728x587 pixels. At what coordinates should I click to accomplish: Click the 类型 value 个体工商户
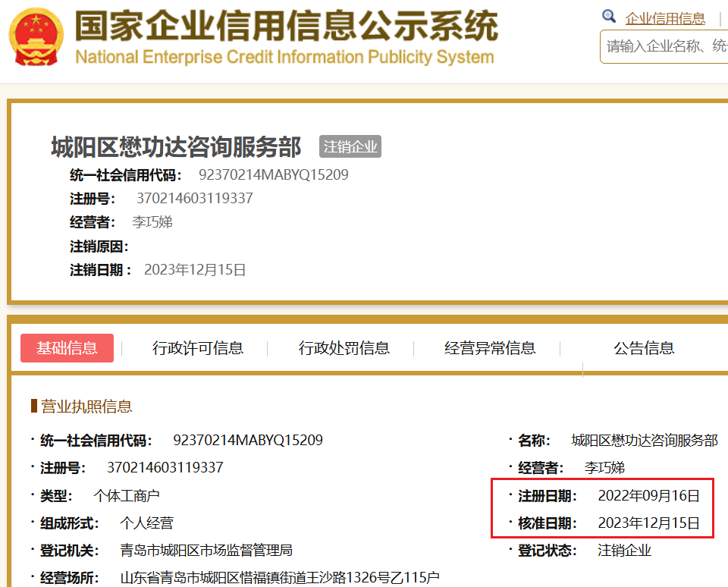coord(127,496)
